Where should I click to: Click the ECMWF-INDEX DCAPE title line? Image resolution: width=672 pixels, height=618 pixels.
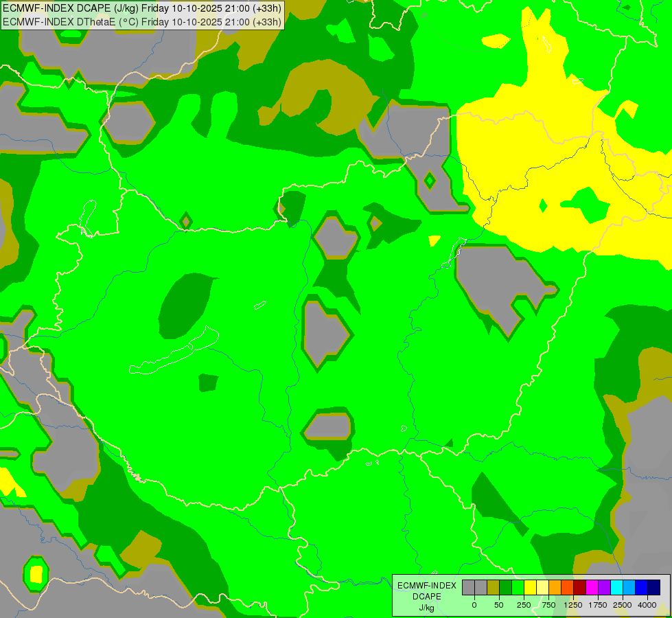(x=142, y=8)
